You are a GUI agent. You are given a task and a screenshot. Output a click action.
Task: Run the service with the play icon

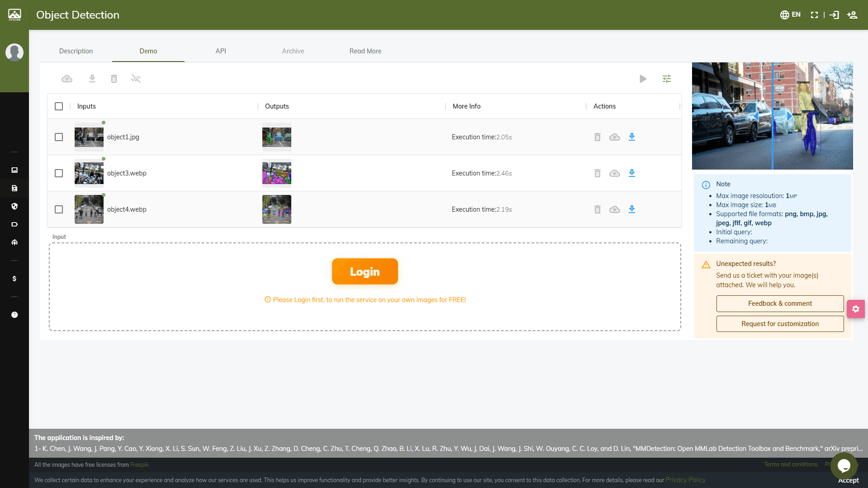[643, 79]
